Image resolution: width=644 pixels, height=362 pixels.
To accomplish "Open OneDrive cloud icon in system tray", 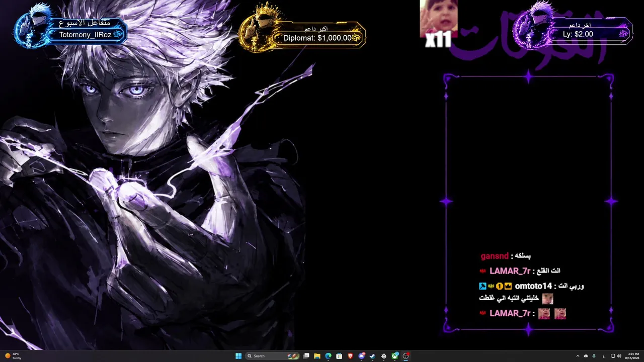I will [586, 356].
